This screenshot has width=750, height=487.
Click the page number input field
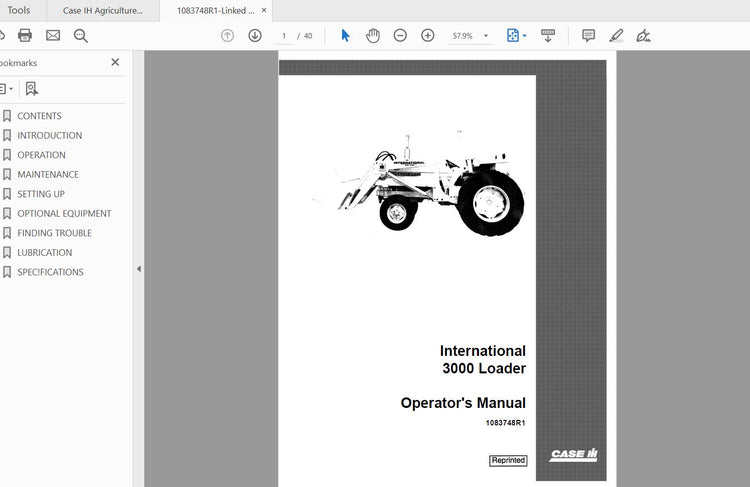tap(284, 36)
